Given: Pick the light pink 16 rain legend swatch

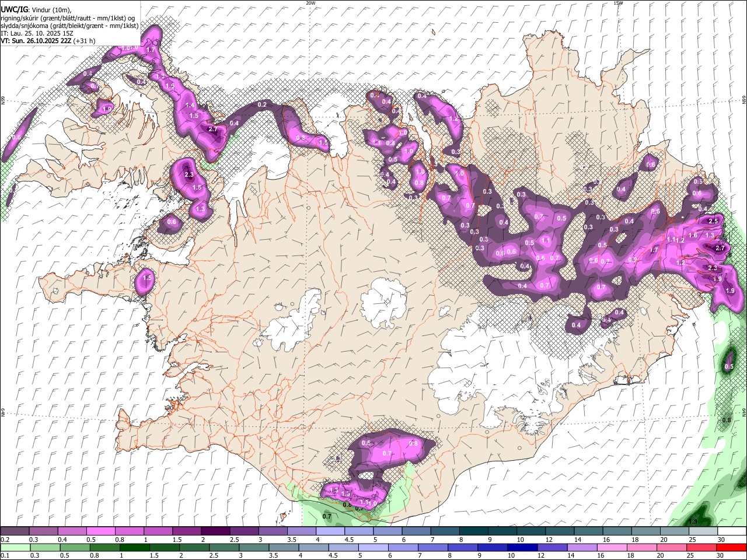Looking at the screenshot, I should click(611, 548).
